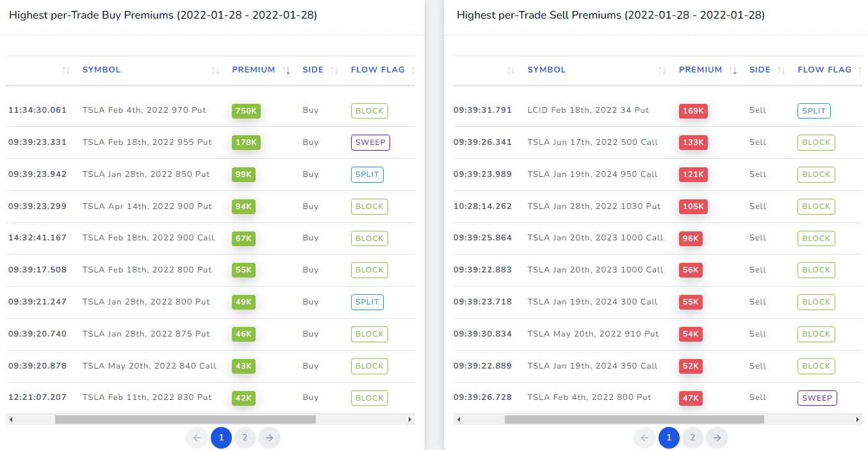Select TSLA Feb 18th, 2022 900 Call
Image resolution: width=868 pixels, height=450 pixels.
(149, 238)
